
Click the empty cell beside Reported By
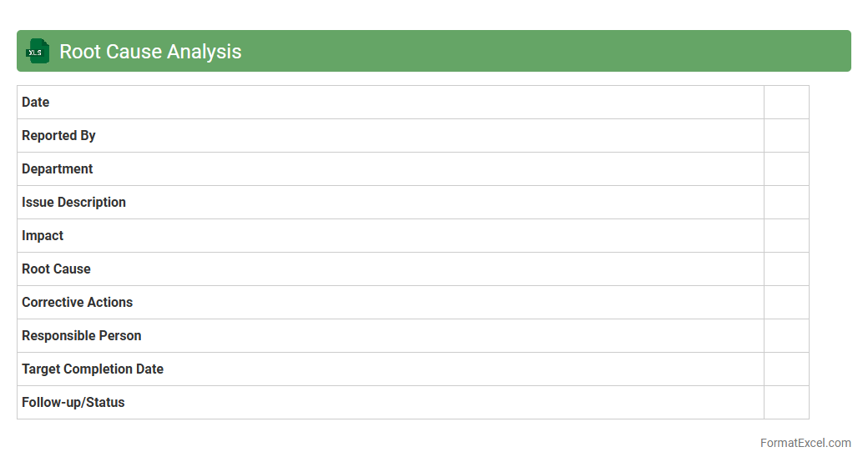[786, 136]
